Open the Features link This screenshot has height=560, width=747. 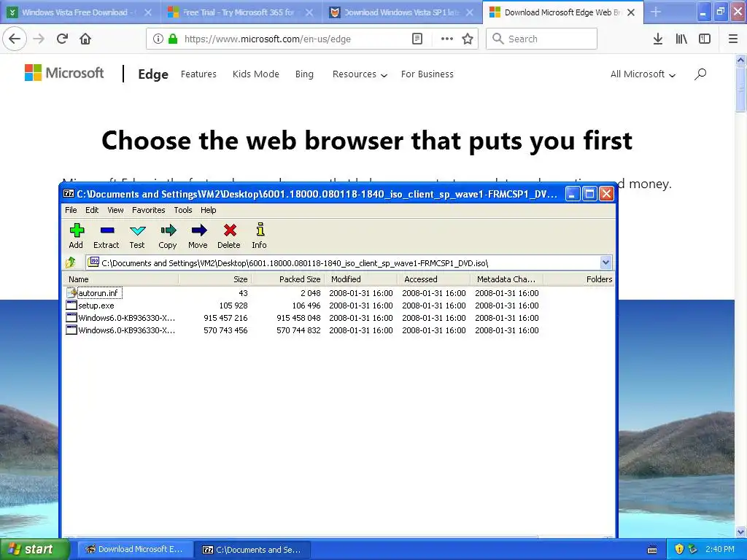tap(198, 74)
